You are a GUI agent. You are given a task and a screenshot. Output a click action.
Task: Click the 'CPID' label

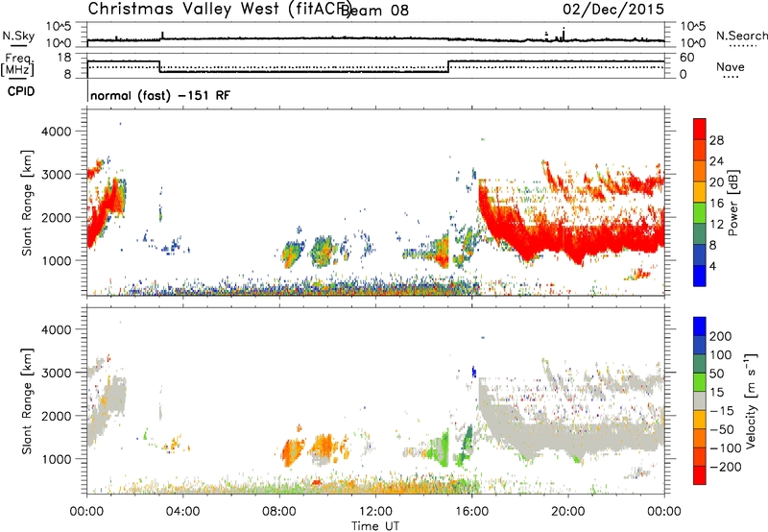click(x=21, y=91)
